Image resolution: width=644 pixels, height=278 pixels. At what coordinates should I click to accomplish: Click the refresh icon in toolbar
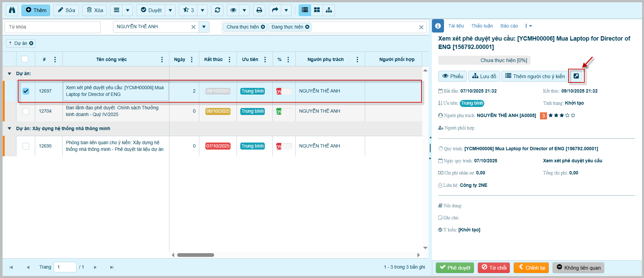[x=217, y=10]
